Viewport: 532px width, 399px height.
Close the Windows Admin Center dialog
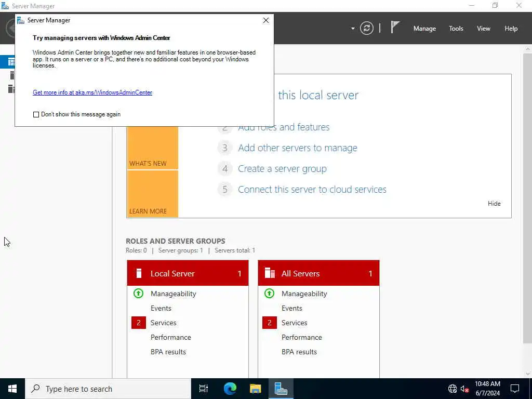click(x=265, y=20)
